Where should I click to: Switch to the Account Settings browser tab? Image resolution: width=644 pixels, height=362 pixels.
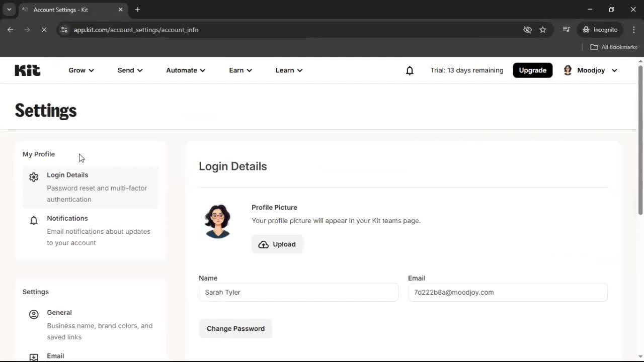point(60,10)
